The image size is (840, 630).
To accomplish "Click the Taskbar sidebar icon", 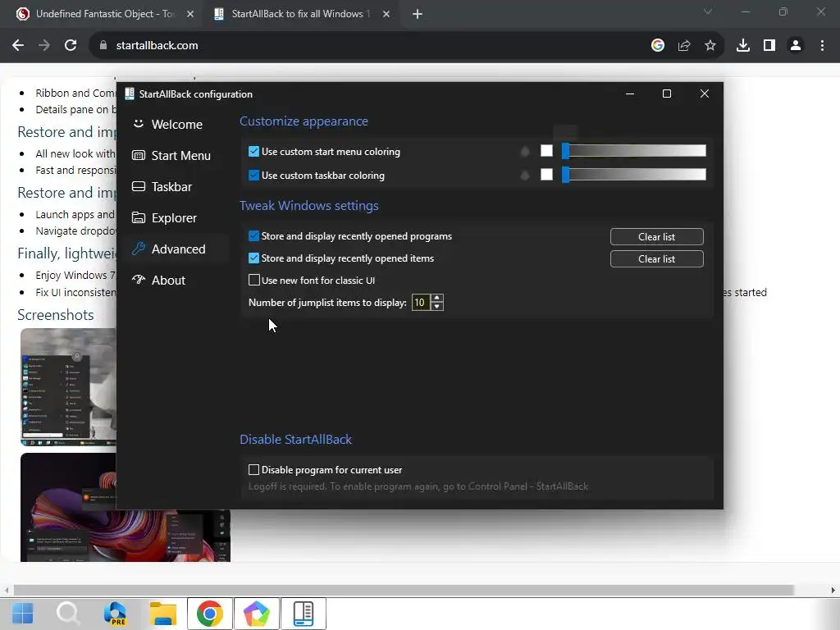I will pyautogui.click(x=138, y=186).
